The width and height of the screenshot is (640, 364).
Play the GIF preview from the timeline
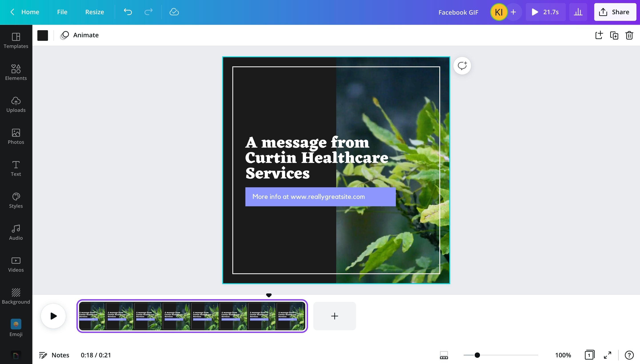(53, 316)
